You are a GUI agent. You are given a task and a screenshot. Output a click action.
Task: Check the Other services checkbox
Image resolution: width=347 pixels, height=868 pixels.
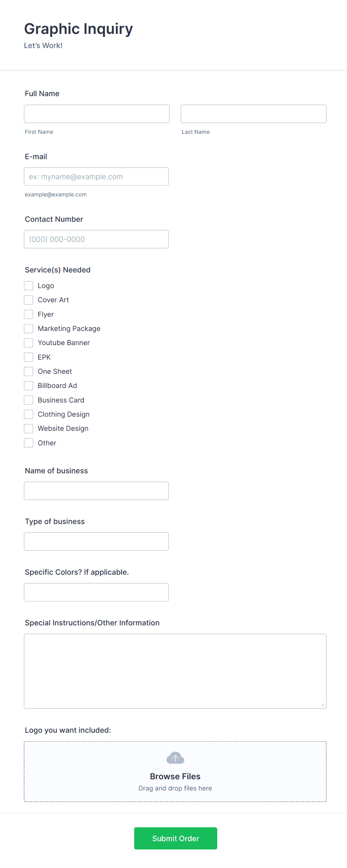[28, 443]
